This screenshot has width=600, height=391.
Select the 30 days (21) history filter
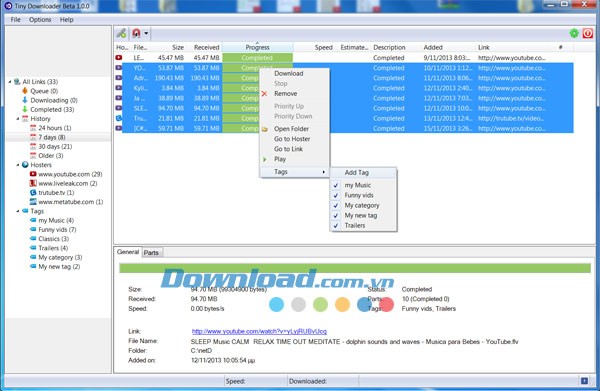coord(55,146)
